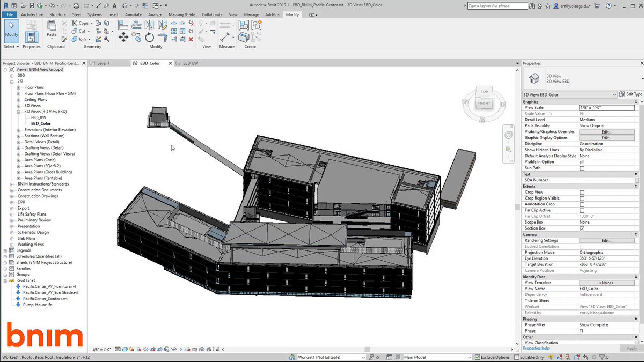Click Edit for Rendering Settings

tap(606, 241)
